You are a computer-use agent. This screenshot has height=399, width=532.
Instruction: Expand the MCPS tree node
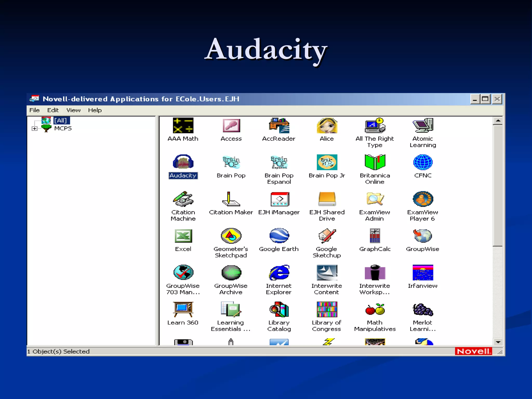[34, 129]
